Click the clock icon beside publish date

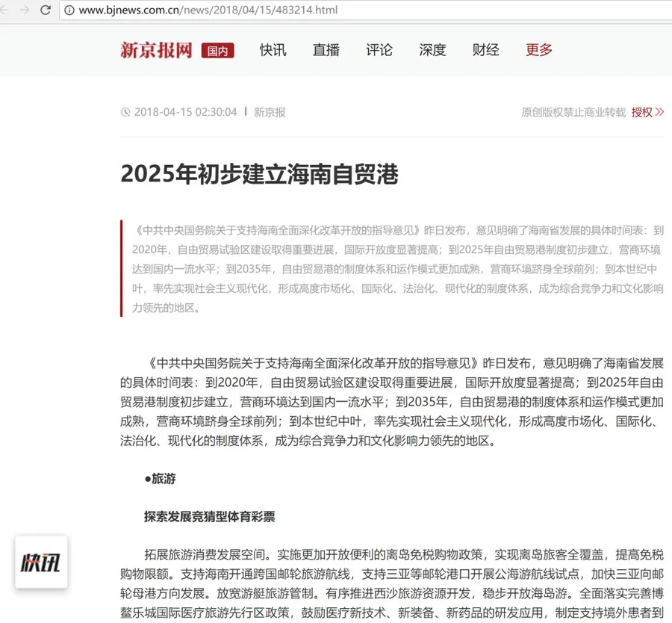click(x=125, y=112)
